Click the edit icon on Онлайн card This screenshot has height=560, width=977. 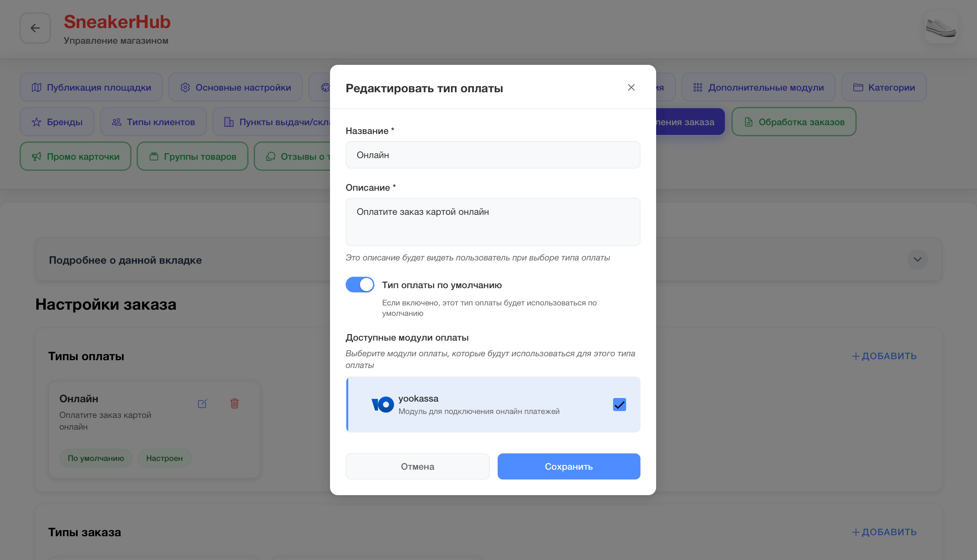tap(203, 404)
